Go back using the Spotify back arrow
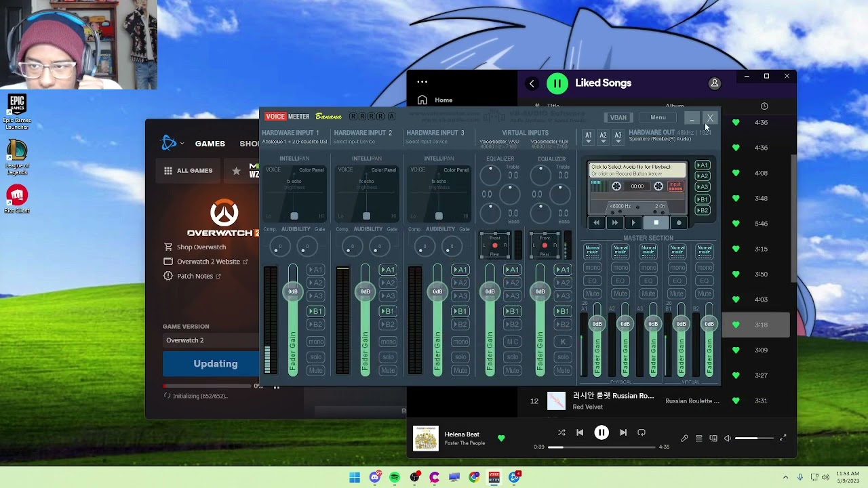The image size is (868, 488). tap(532, 83)
